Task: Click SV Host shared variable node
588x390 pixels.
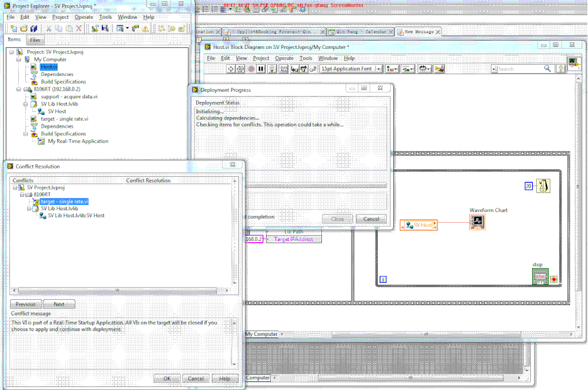Action: tap(418, 225)
